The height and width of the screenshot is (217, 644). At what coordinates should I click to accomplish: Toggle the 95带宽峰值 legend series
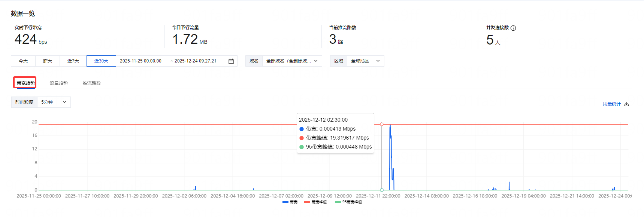[348, 202]
